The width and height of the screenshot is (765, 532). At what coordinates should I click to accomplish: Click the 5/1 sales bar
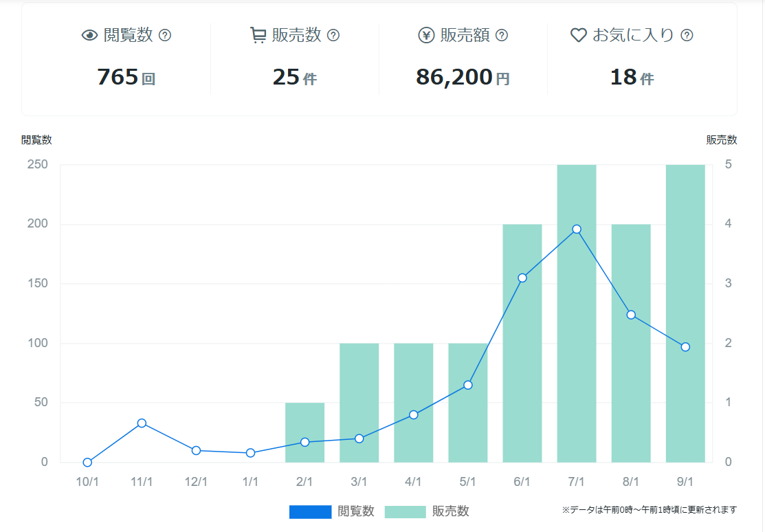click(468, 403)
